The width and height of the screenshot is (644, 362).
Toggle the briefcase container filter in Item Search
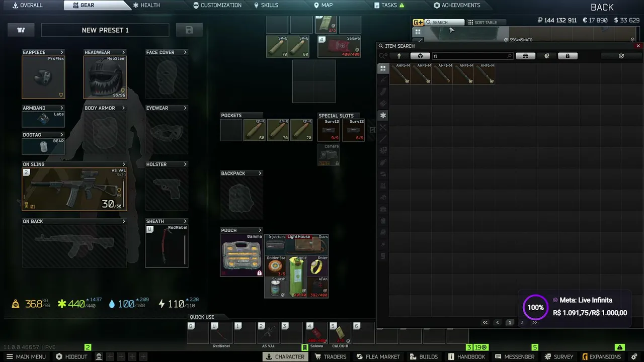pyautogui.click(x=525, y=56)
